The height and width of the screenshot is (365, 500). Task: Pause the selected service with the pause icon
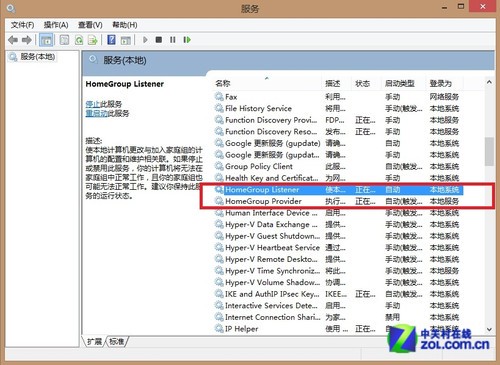pyautogui.click(x=172, y=40)
